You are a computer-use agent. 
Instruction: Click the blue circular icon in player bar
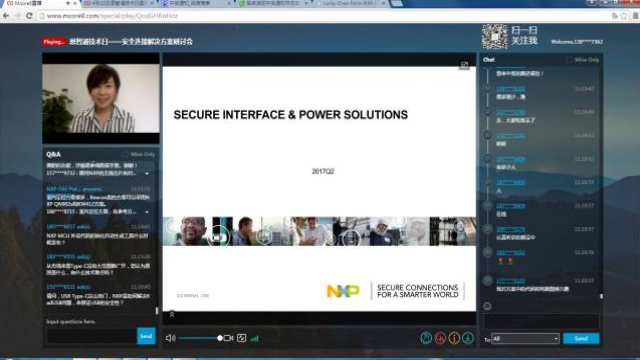coord(426,338)
